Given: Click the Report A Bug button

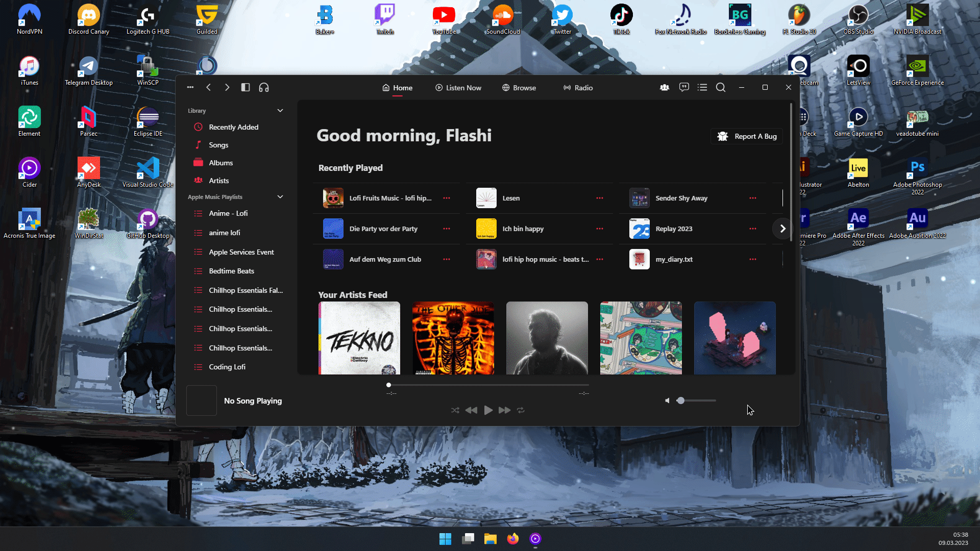Looking at the screenshot, I should 746,136.
